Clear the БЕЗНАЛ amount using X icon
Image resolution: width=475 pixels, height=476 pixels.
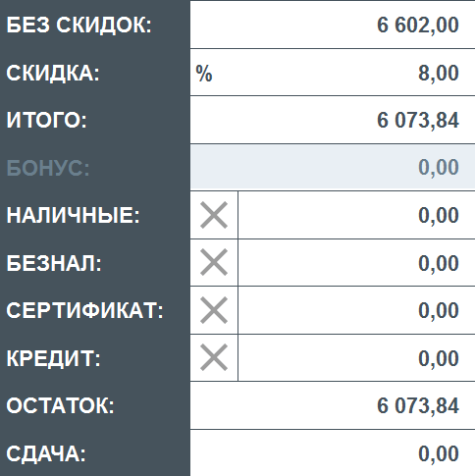pyautogui.click(x=214, y=262)
